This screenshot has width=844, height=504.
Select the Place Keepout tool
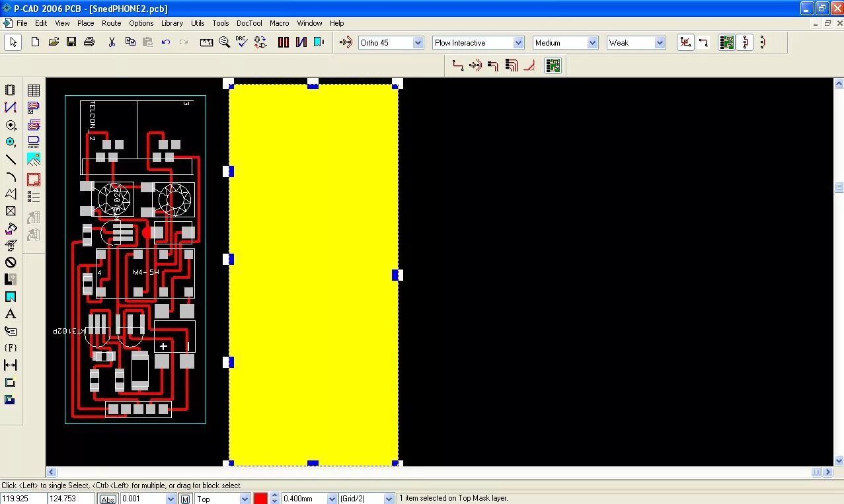pos(11,262)
